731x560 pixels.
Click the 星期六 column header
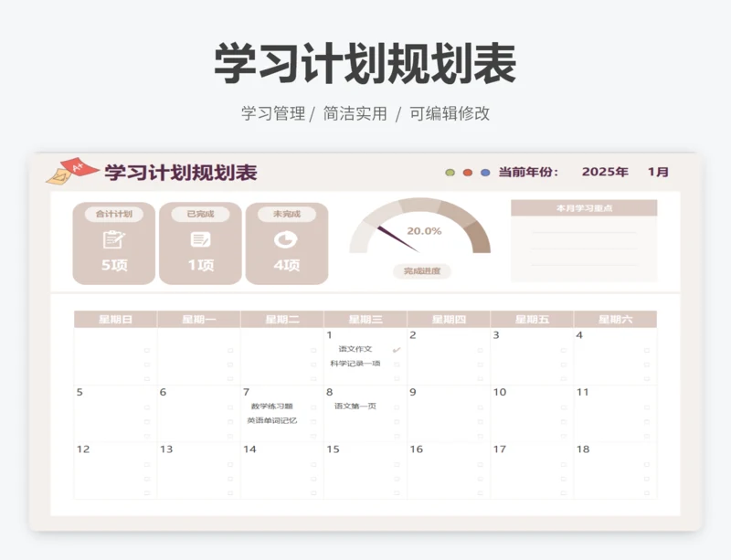pos(615,320)
